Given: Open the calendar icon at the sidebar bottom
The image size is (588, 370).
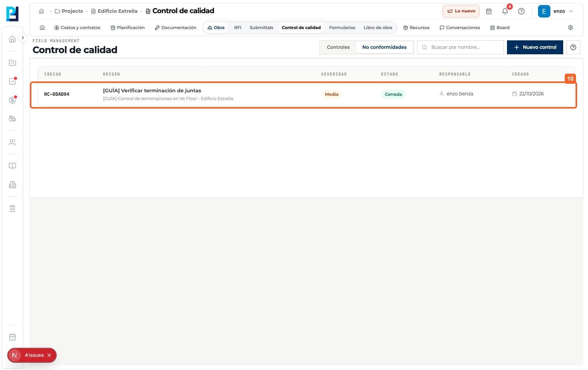Looking at the screenshot, I should 12,337.
